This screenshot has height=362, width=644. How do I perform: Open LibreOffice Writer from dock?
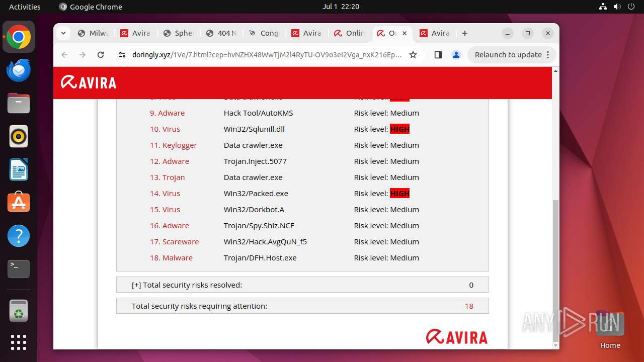tap(19, 169)
